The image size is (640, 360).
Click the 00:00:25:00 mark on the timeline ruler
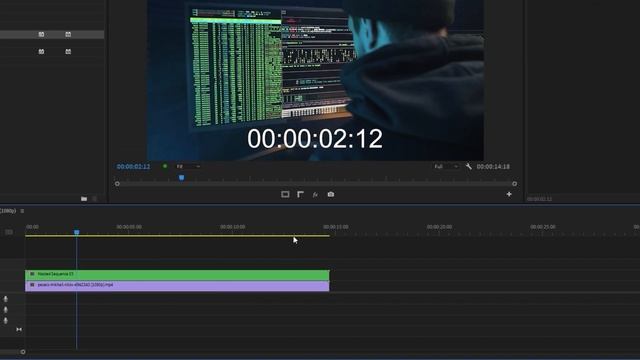tap(543, 227)
